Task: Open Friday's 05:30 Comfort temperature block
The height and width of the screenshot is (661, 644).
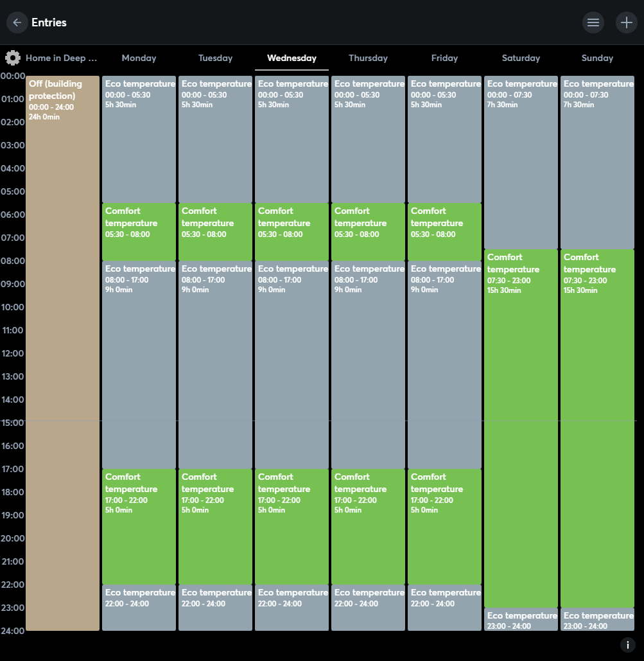Action: [444, 231]
